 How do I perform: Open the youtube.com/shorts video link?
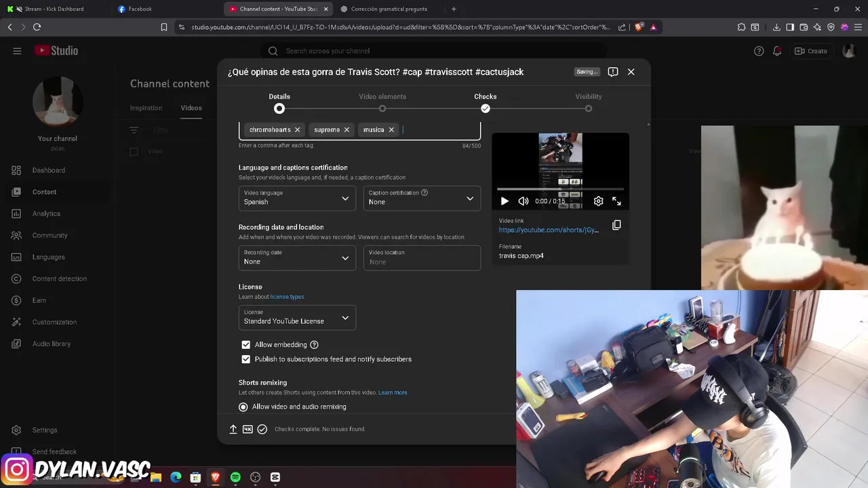[549, 230]
